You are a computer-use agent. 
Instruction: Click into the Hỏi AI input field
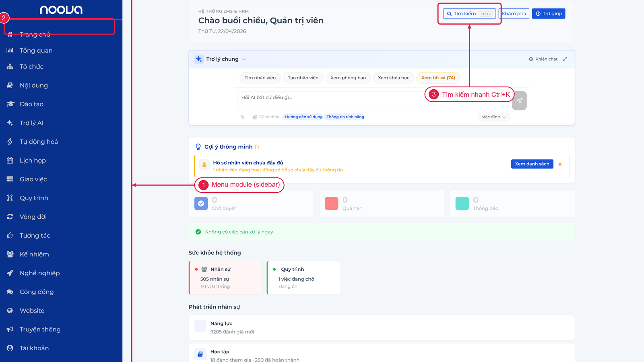point(373,101)
